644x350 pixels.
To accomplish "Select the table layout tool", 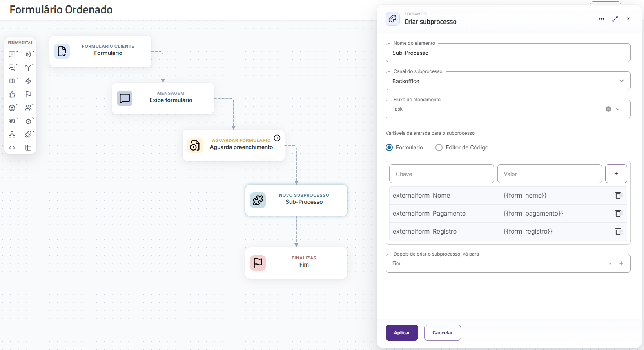I will (x=29, y=148).
